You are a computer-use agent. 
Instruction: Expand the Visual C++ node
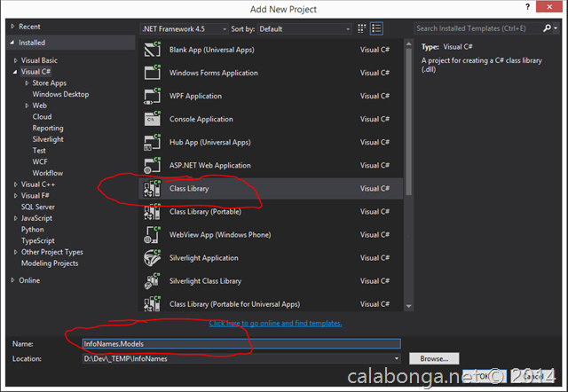coord(16,184)
